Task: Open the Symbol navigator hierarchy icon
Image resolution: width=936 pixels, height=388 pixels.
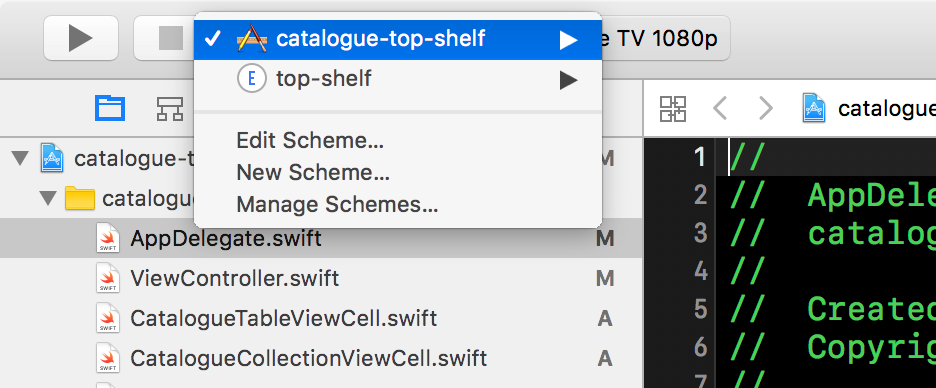Action: [x=170, y=109]
